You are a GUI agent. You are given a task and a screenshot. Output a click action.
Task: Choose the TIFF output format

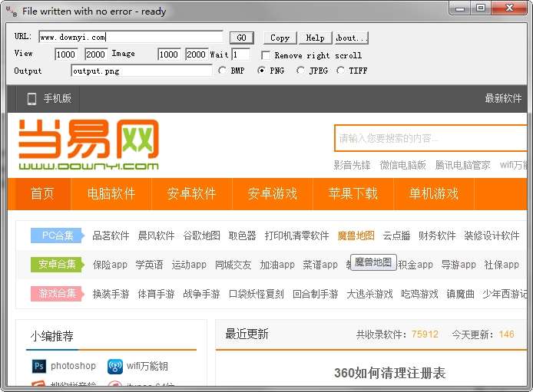click(x=340, y=71)
